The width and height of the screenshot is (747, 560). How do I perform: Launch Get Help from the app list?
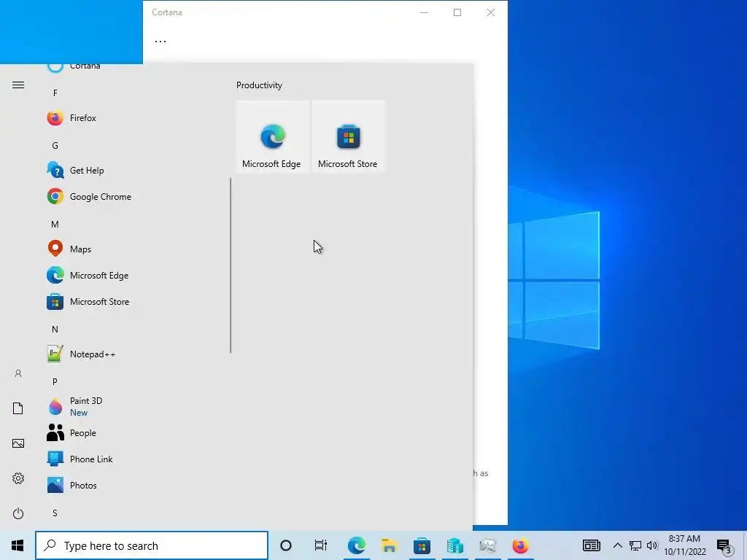coord(128,170)
